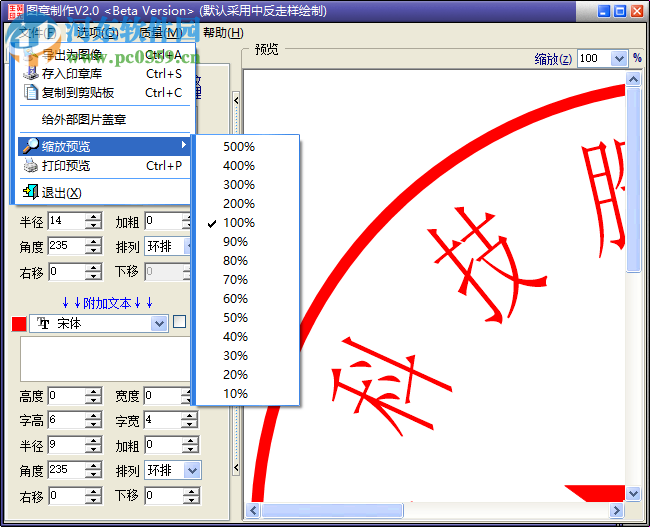Click the copy to clipboard icon

[x=31, y=92]
